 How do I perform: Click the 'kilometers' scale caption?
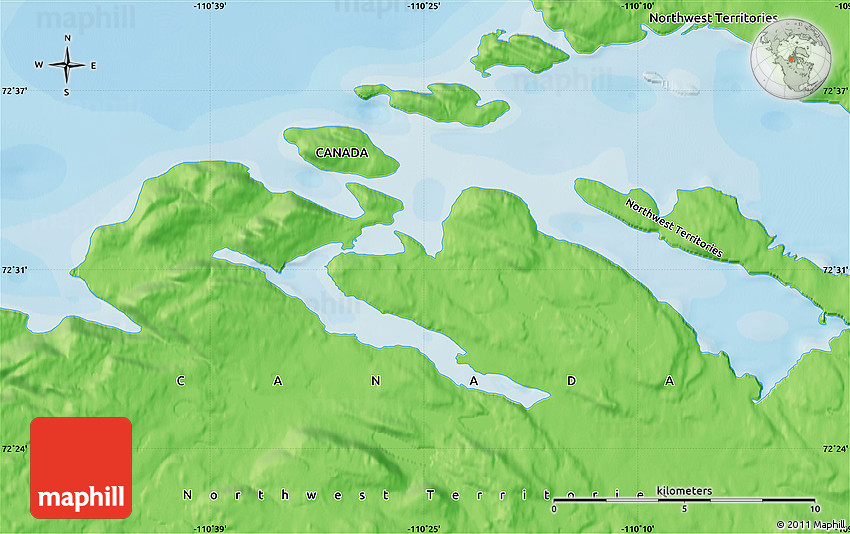pos(684,490)
